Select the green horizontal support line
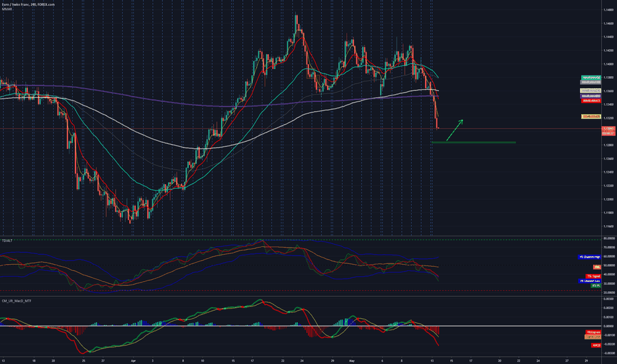 473,142
